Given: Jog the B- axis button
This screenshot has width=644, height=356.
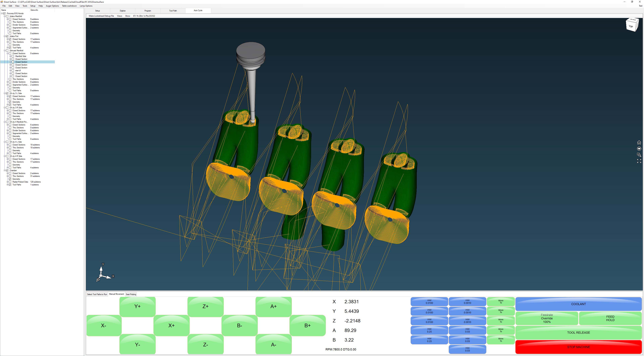Looking at the screenshot, I should [x=239, y=325].
